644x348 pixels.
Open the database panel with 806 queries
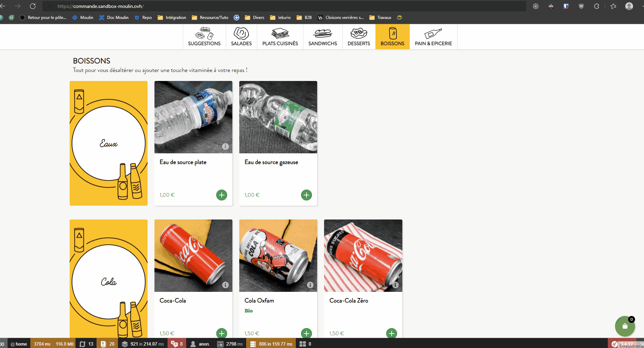271,344
